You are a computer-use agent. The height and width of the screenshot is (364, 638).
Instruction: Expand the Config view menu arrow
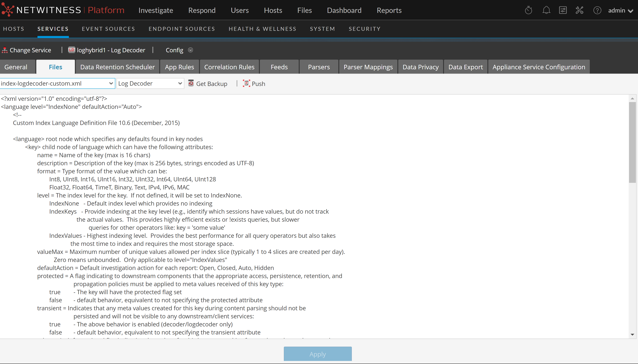(x=190, y=50)
